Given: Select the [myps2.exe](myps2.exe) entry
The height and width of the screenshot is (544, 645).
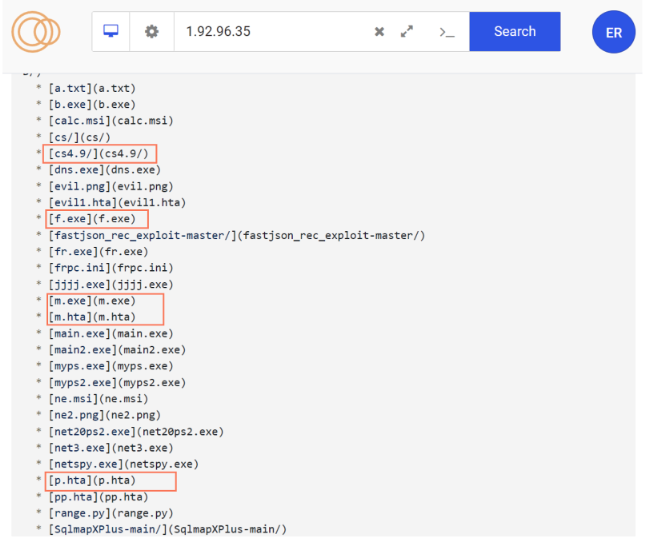Looking at the screenshot, I should pyautogui.click(x=117, y=382).
